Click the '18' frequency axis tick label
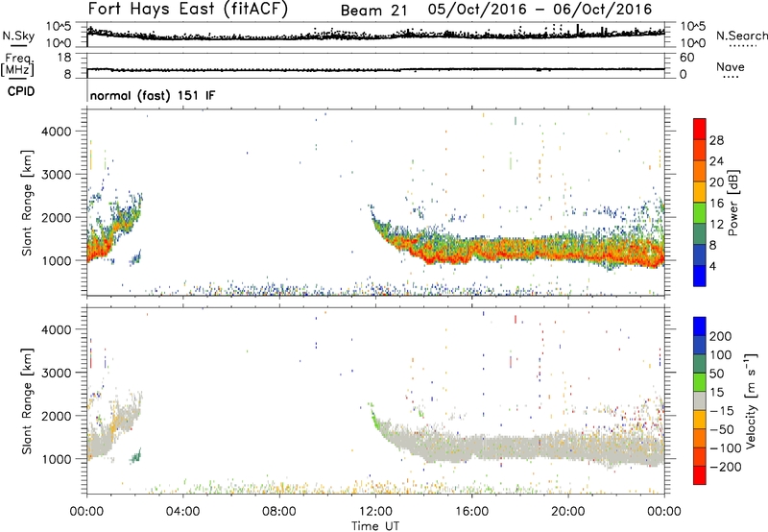Viewport: 768px width, 532px height. (x=64, y=58)
